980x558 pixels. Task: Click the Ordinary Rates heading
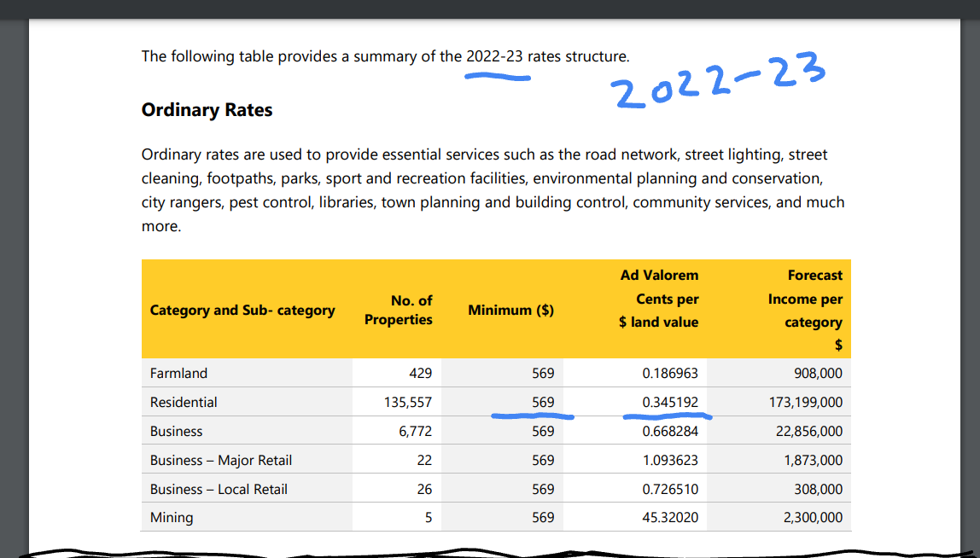(x=207, y=110)
